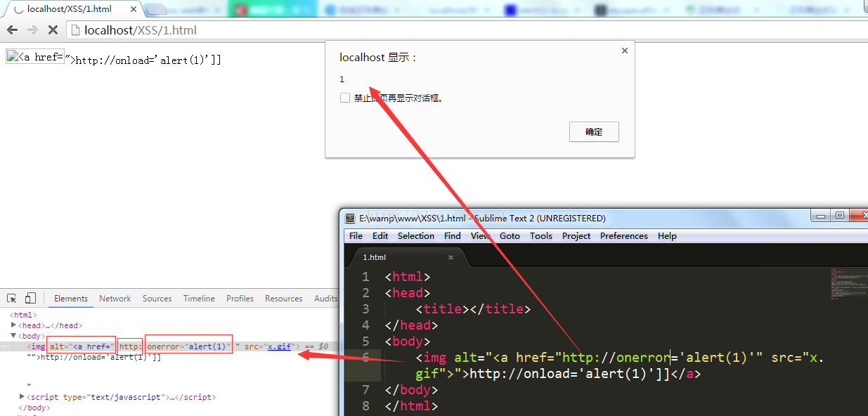Screen dimensions: 868x416
Task: Click the confirm button in the alert dialog
Action: (594, 132)
